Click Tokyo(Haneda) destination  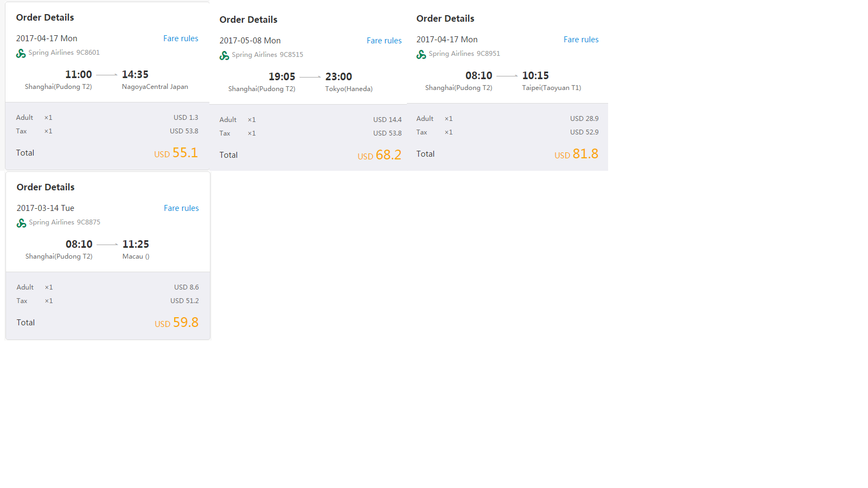pyautogui.click(x=349, y=89)
